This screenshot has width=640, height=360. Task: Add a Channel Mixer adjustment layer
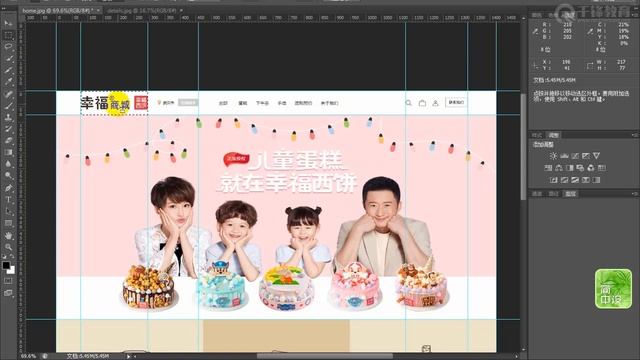[591, 168]
